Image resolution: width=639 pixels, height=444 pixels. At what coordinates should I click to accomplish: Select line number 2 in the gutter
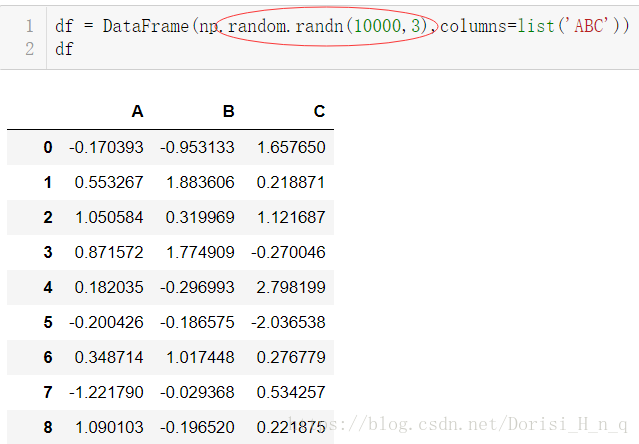click(x=29, y=49)
